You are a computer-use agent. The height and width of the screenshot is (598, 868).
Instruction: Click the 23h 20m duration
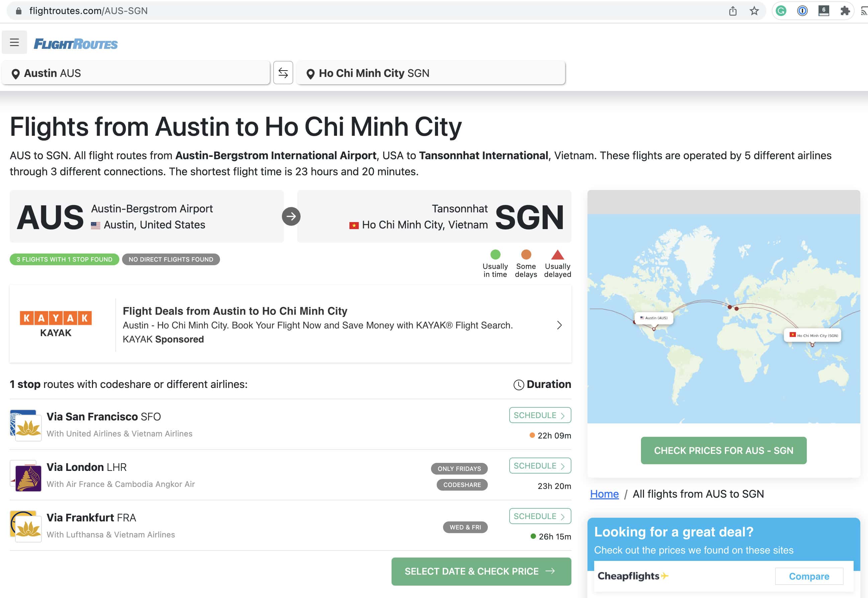click(x=554, y=486)
